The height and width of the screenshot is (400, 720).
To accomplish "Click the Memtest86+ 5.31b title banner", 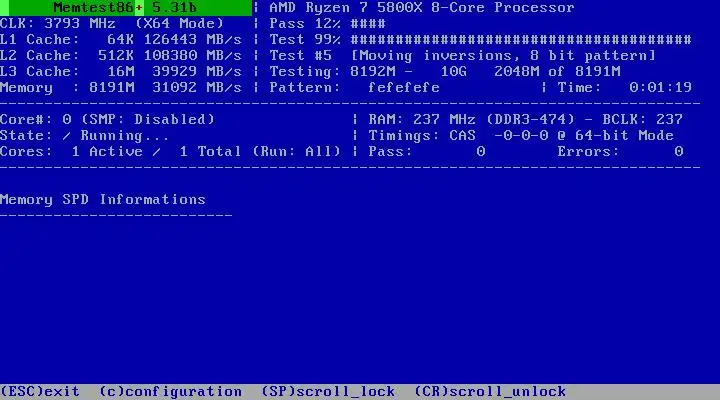I will click(x=126, y=8).
